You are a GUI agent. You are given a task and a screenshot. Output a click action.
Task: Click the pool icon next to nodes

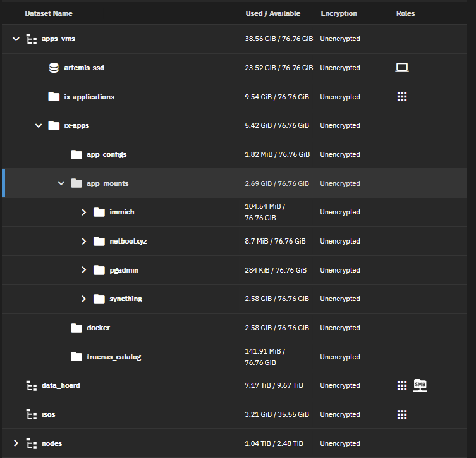pyautogui.click(x=32, y=443)
